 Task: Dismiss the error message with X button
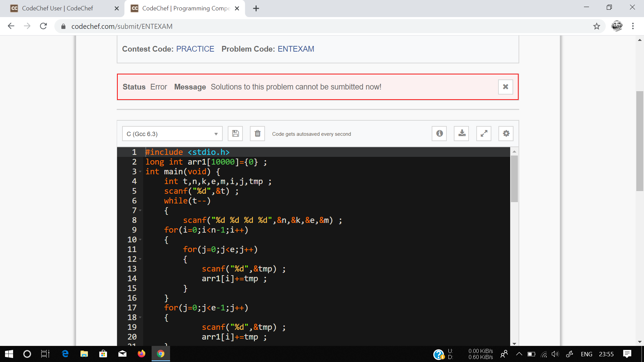[505, 87]
